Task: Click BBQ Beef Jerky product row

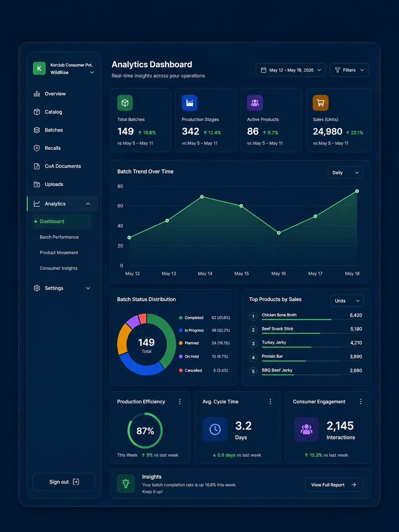Action: coord(306,371)
